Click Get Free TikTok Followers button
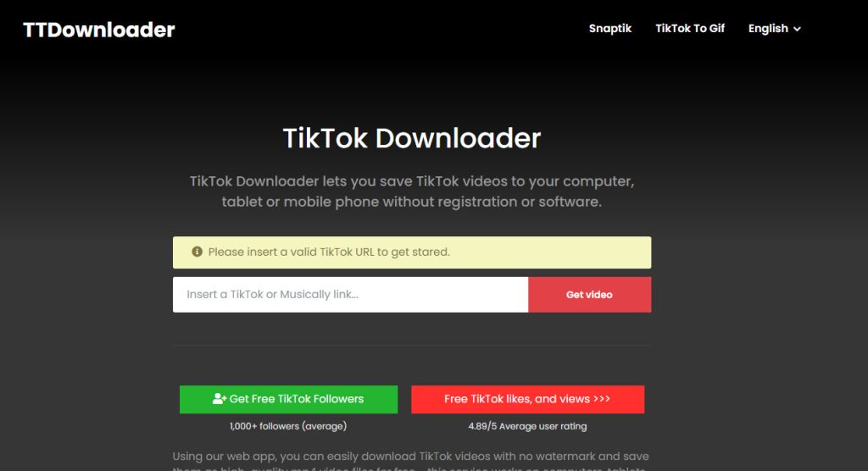Screen dimensions: 868x471 coord(288,399)
